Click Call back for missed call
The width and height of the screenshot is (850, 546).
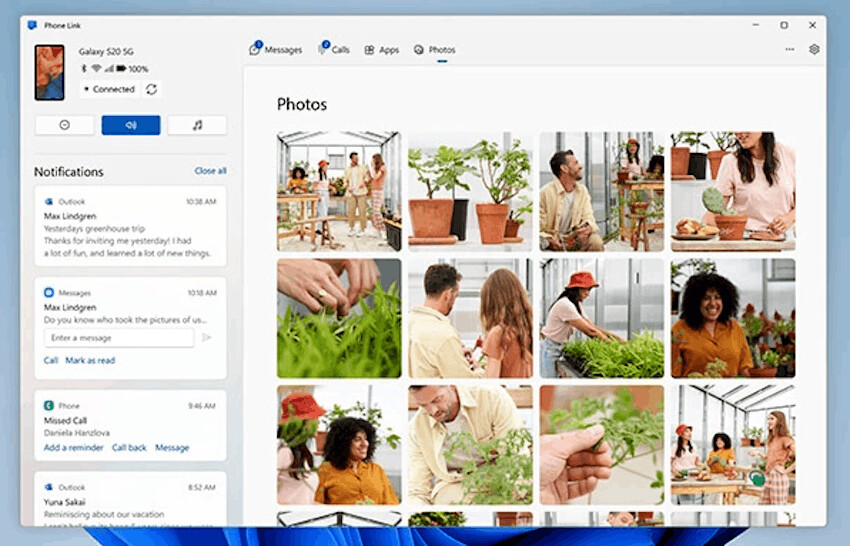pyautogui.click(x=129, y=447)
